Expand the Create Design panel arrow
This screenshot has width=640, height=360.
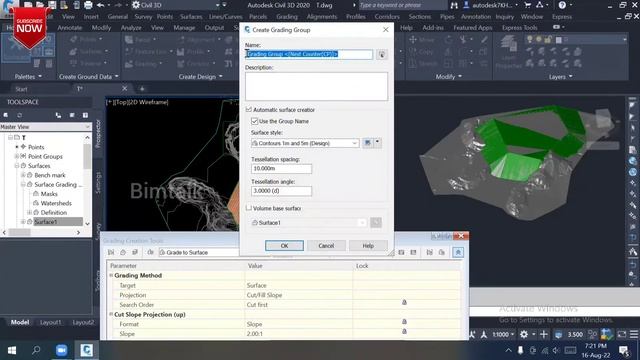pyautogui.click(x=221, y=76)
